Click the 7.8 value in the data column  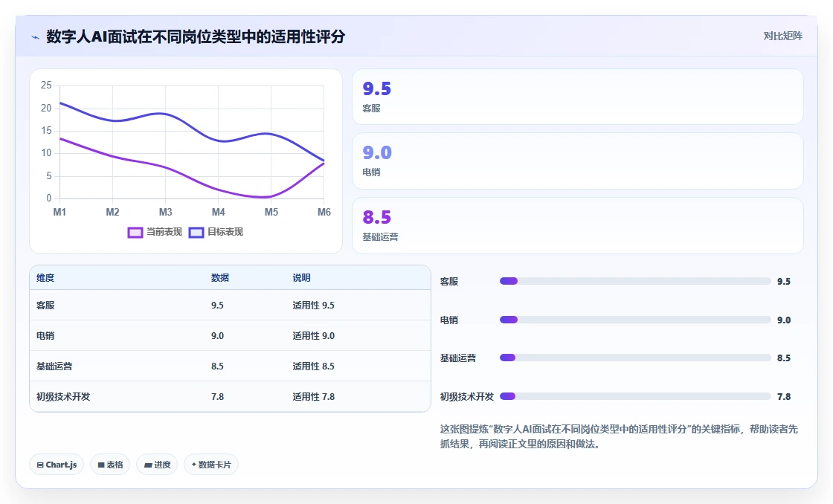click(217, 397)
